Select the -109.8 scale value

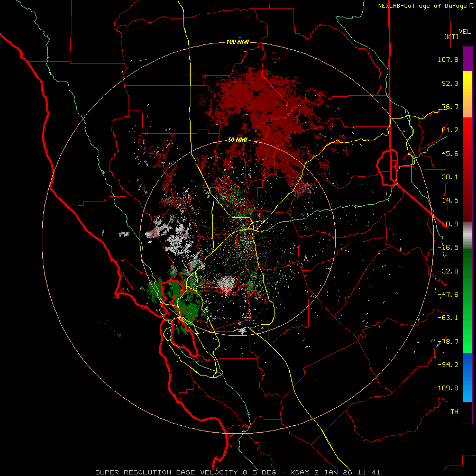click(x=446, y=388)
